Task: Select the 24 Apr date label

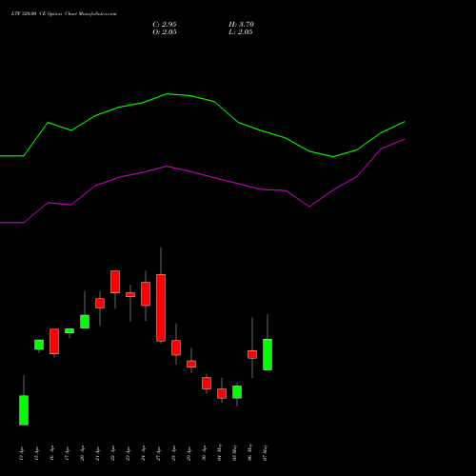Action: (x=144, y=453)
